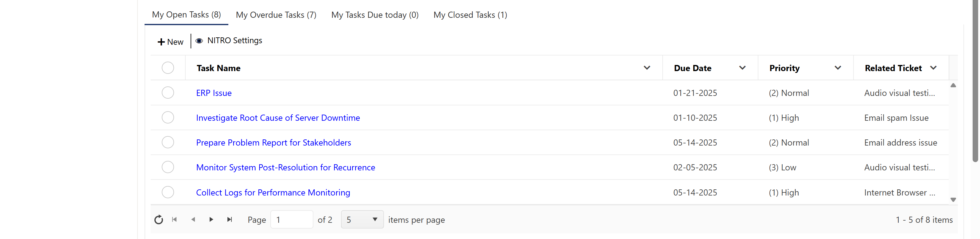
Task: Open Prepare Problem Report for Stakeholders link
Action: pyautogui.click(x=273, y=142)
